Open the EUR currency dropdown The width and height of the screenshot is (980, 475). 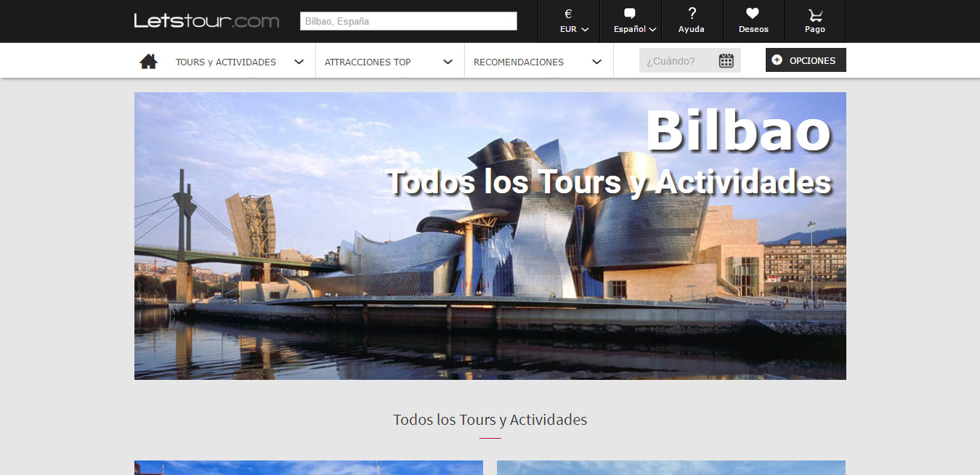point(574,30)
